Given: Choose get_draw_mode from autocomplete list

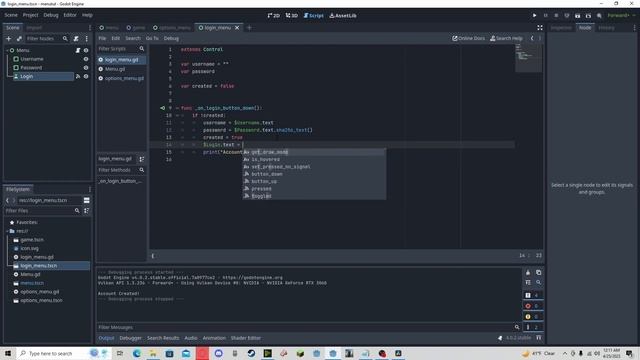Looking at the screenshot, I should point(314,152).
